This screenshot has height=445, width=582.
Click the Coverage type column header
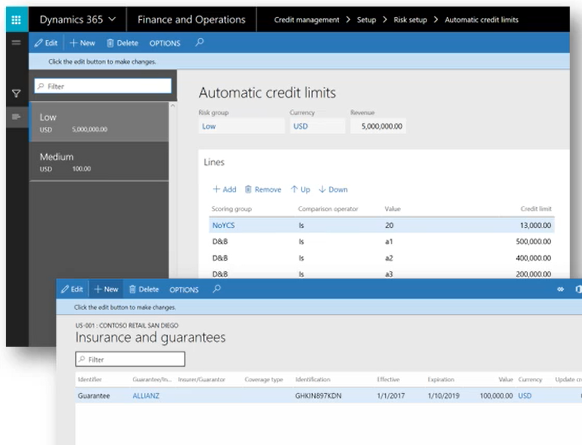264,379
